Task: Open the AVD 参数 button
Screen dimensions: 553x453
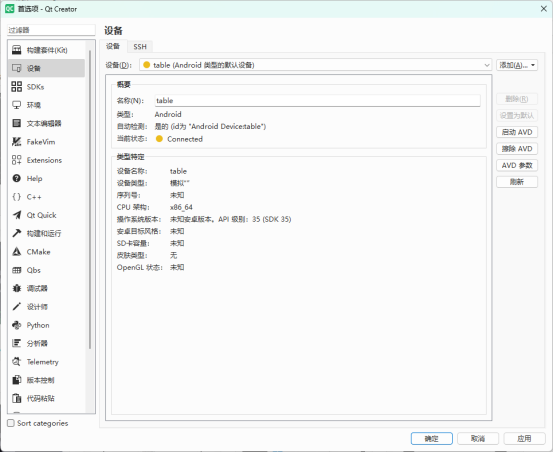Action: (517, 165)
